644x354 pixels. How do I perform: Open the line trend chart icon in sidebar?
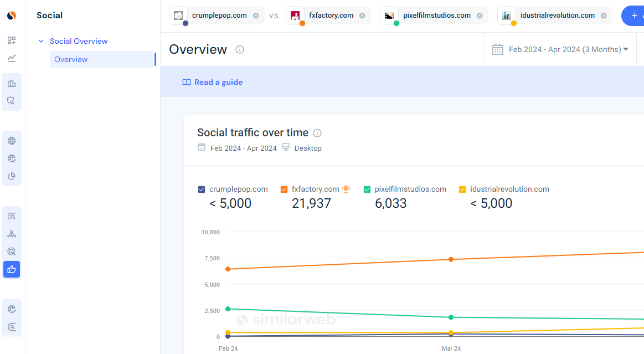coord(12,58)
